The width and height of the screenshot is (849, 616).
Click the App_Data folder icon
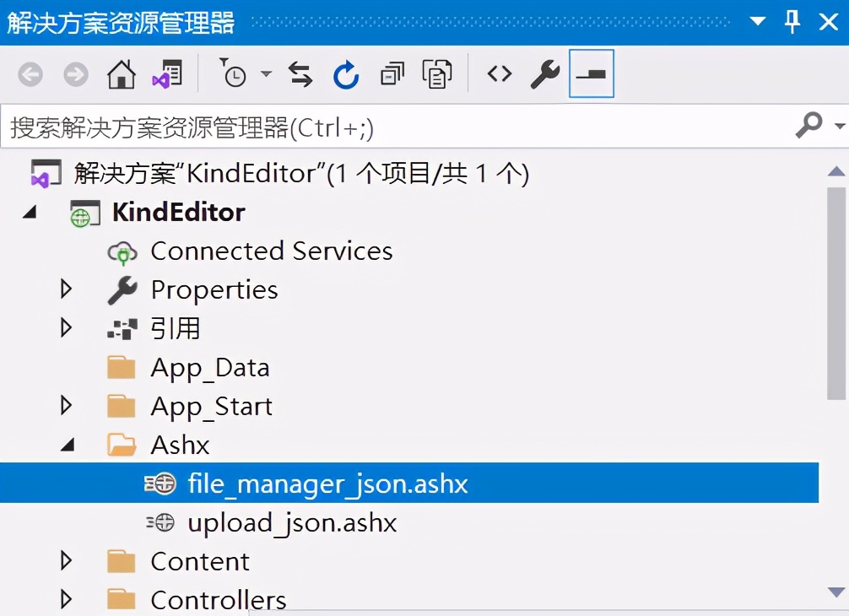point(122,368)
